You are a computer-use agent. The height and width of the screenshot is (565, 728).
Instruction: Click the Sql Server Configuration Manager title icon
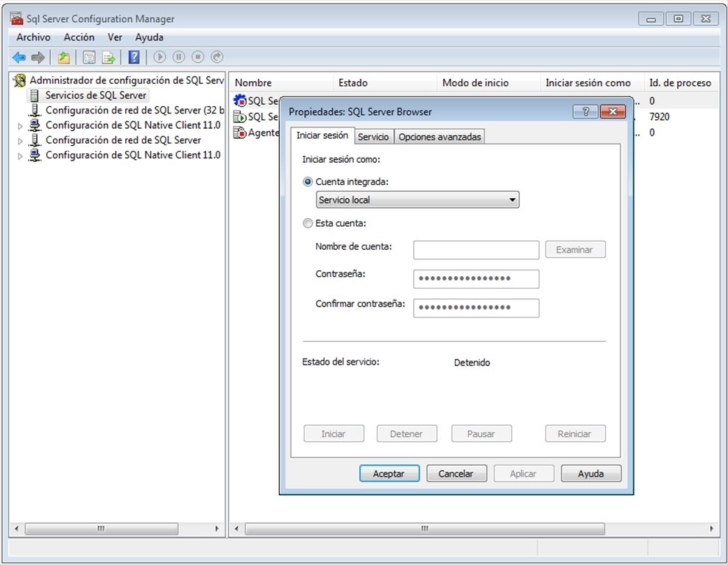click(x=17, y=18)
